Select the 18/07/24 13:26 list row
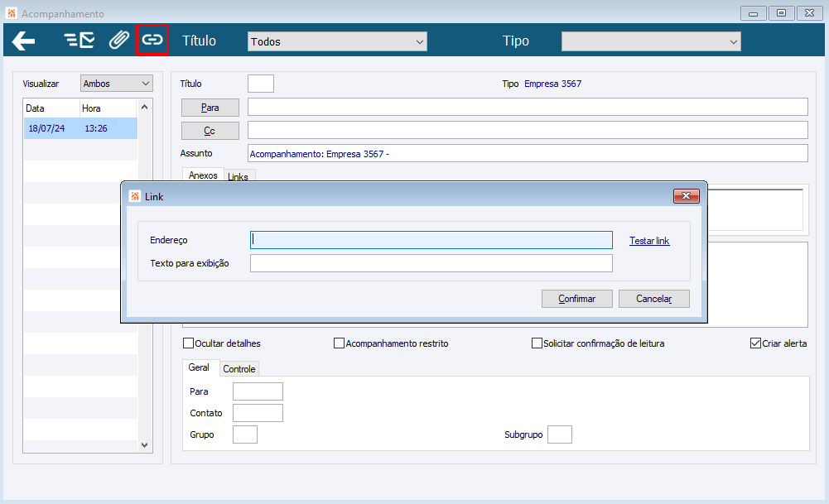The width and height of the screenshot is (829, 504). [80, 128]
